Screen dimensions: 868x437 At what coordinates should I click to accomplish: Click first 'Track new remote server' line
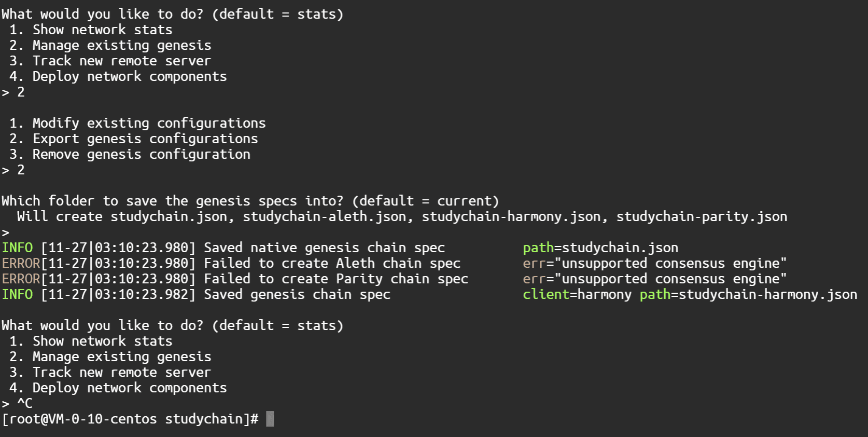pos(110,61)
